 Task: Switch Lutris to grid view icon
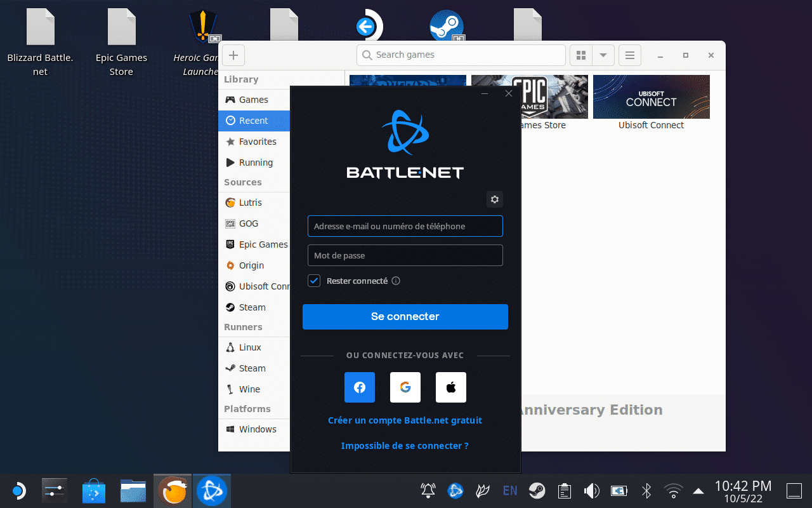pos(580,55)
